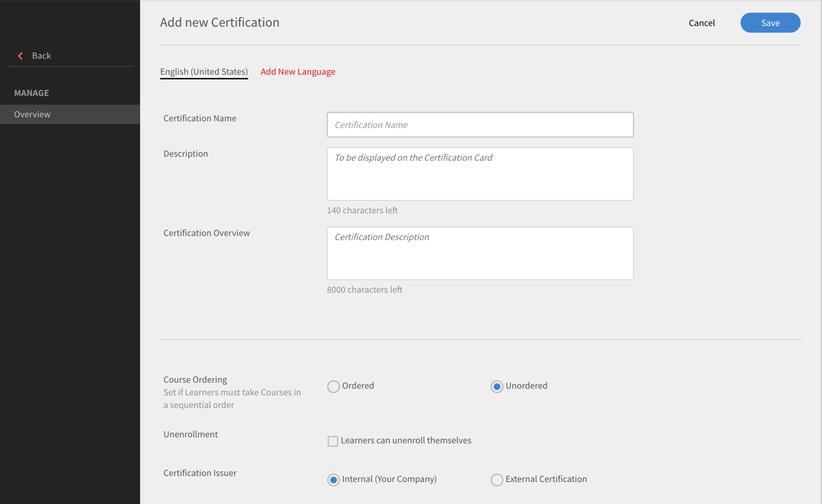Focus the Certification Name input field
The image size is (822, 504).
(x=480, y=124)
